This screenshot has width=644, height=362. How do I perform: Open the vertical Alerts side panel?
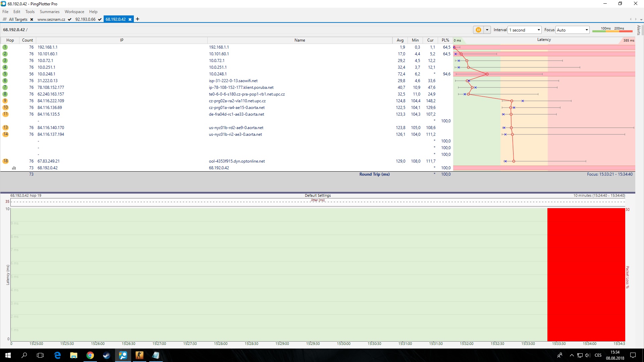coord(639,30)
